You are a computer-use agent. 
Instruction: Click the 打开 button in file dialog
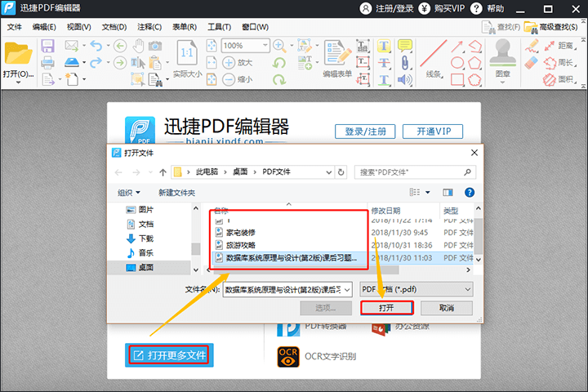pos(386,308)
